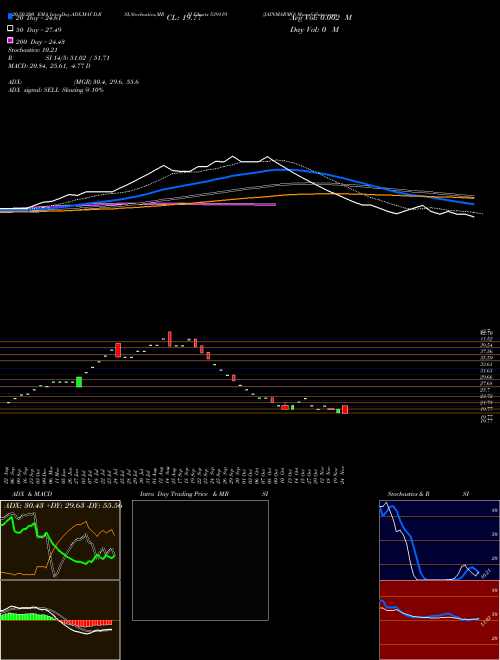
Task: Click the 'Intra Day Trading Price & MR' title
Action: [184, 494]
